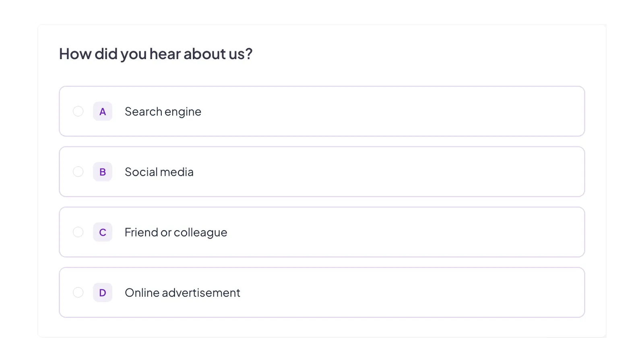
Task: Click the 'Friend or colleague' label text
Action: click(x=176, y=232)
